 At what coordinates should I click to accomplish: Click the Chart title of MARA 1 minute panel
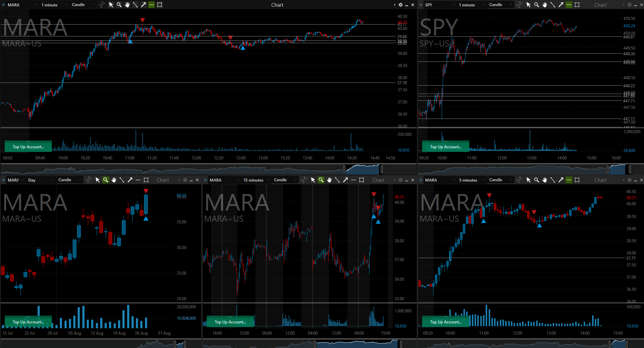click(277, 5)
